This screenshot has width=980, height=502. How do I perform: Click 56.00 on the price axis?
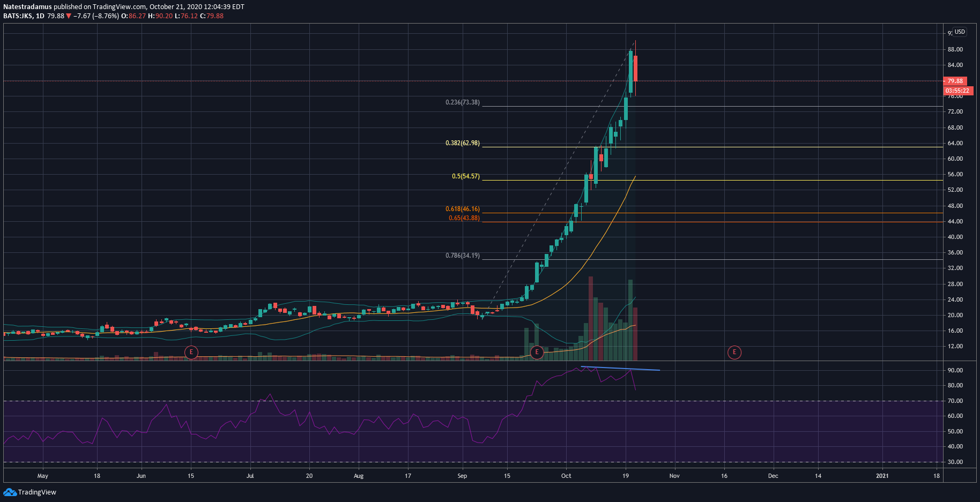[x=955, y=174]
